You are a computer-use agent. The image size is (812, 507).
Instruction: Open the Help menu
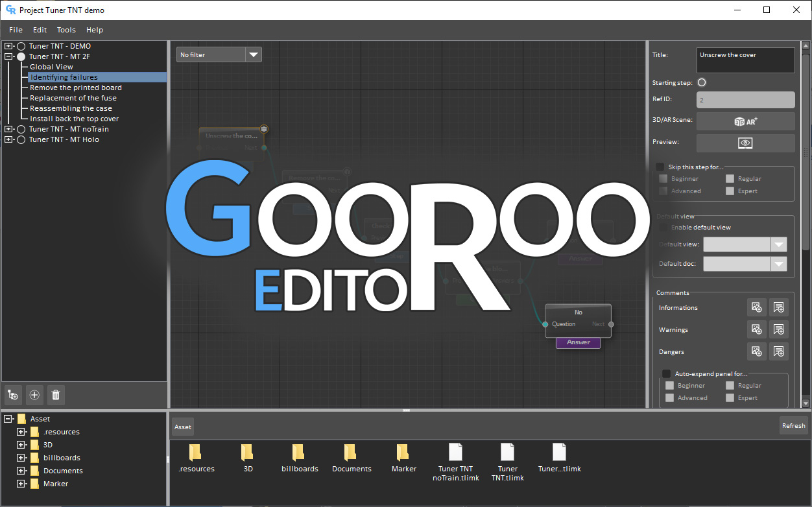tap(95, 30)
